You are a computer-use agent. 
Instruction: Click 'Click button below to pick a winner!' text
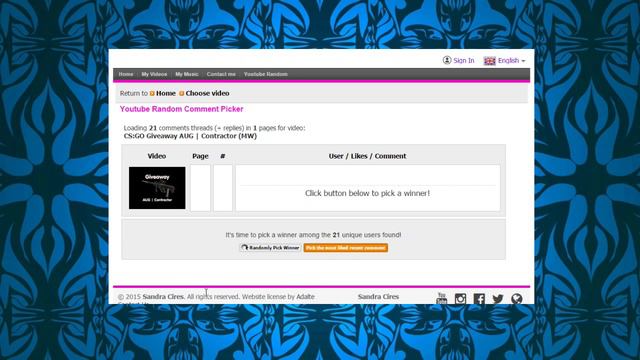pyautogui.click(x=367, y=193)
